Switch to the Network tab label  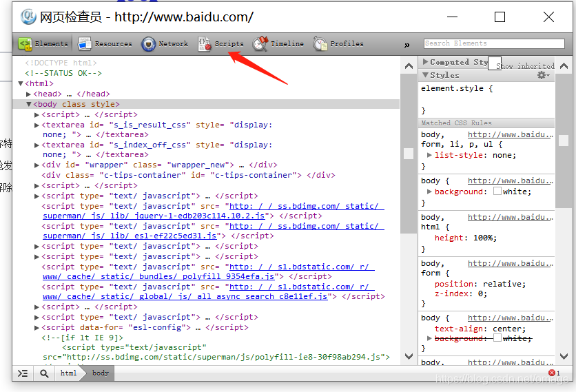tap(174, 43)
